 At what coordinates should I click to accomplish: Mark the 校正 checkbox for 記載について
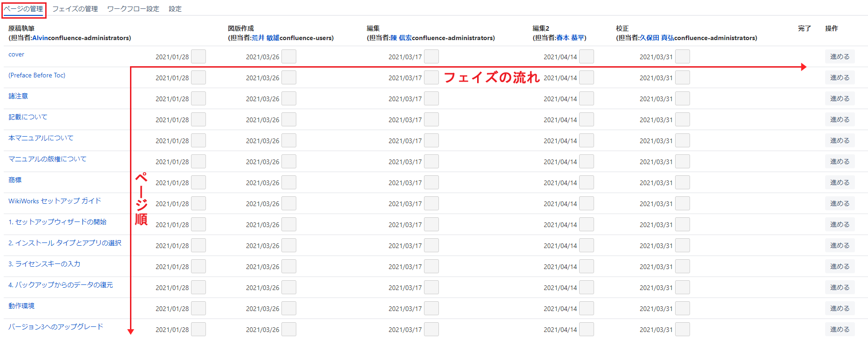pyautogui.click(x=683, y=120)
